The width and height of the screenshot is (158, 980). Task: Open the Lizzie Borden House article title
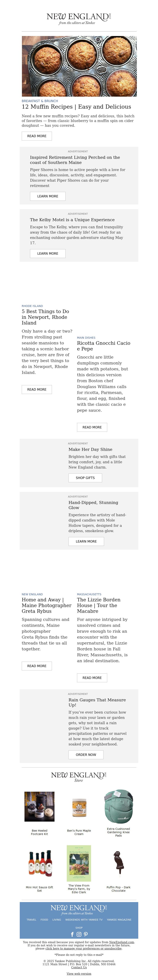[99, 605]
